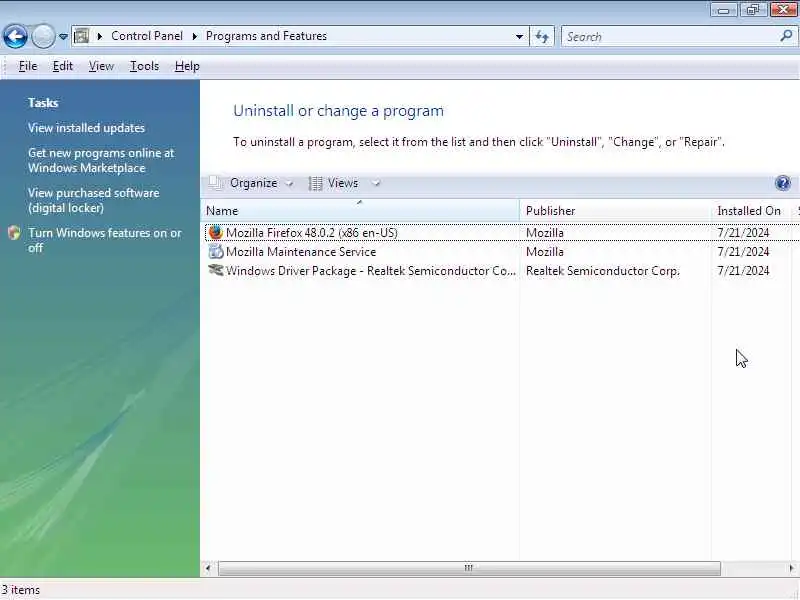Click the shield icon beside Turn Windows features
Screen dimensions: 800x600
14,233
